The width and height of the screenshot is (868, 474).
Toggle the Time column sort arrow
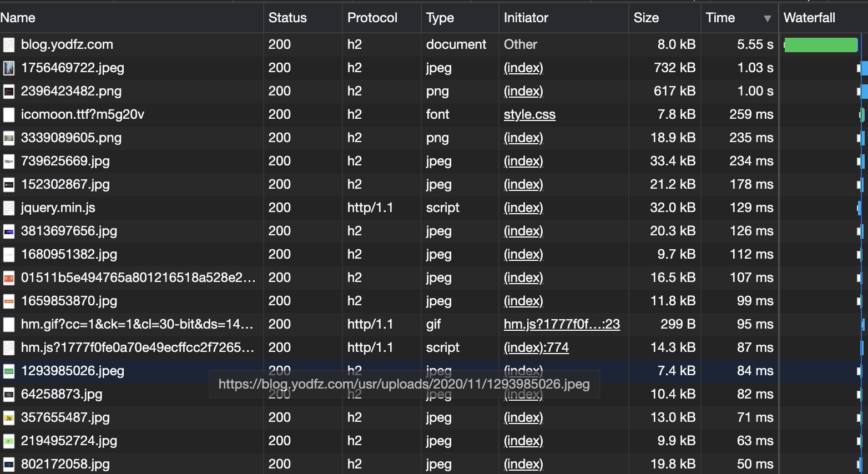(x=767, y=18)
